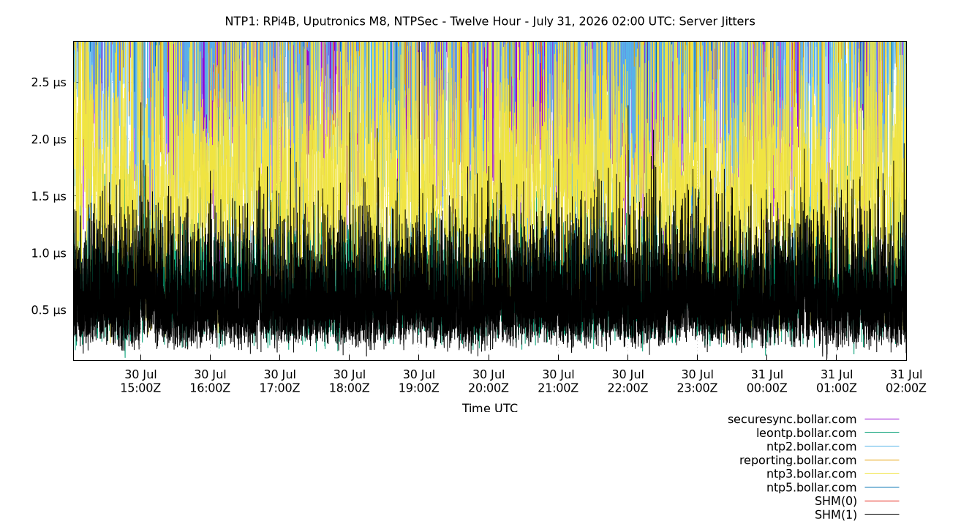Click the 30 Jul 16:00Z tick label
Image resolution: width=980 pixels, height=527 pixels.
pyautogui.click(x=210, y=381)
